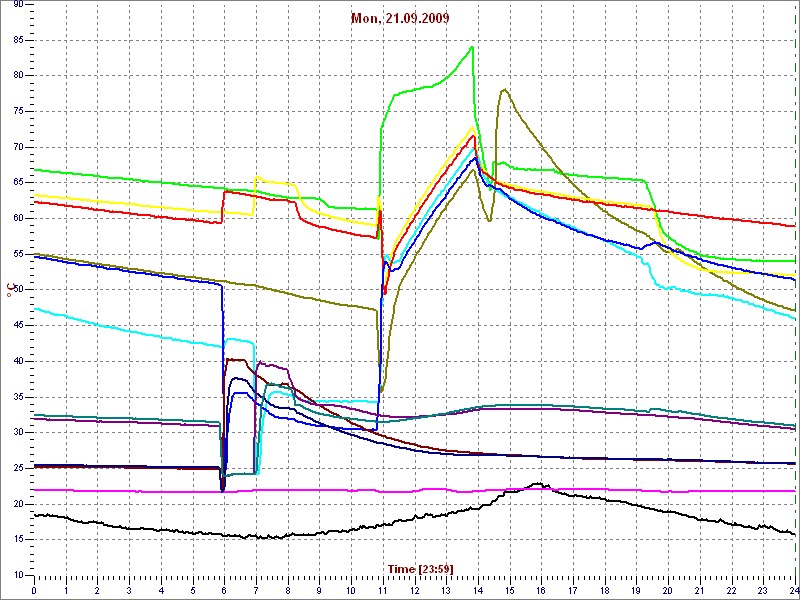Select hour 18 on the time axis
Viewport: 800px width, 600px height.
[x=604, y=590]
